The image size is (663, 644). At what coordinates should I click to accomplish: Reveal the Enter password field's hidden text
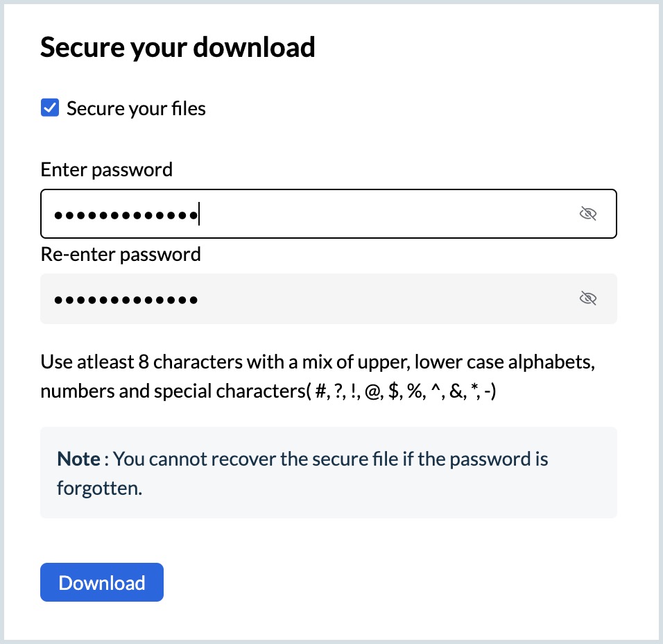point(587,214)
